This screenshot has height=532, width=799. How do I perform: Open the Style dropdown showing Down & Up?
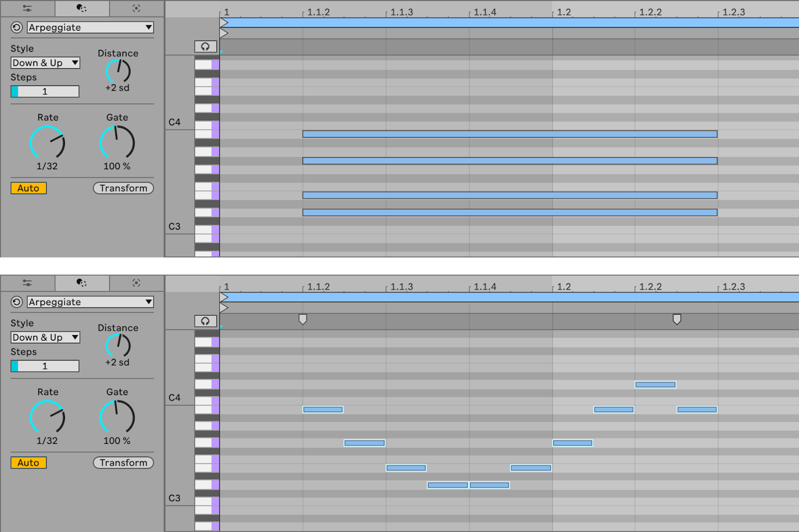(44, 63)
